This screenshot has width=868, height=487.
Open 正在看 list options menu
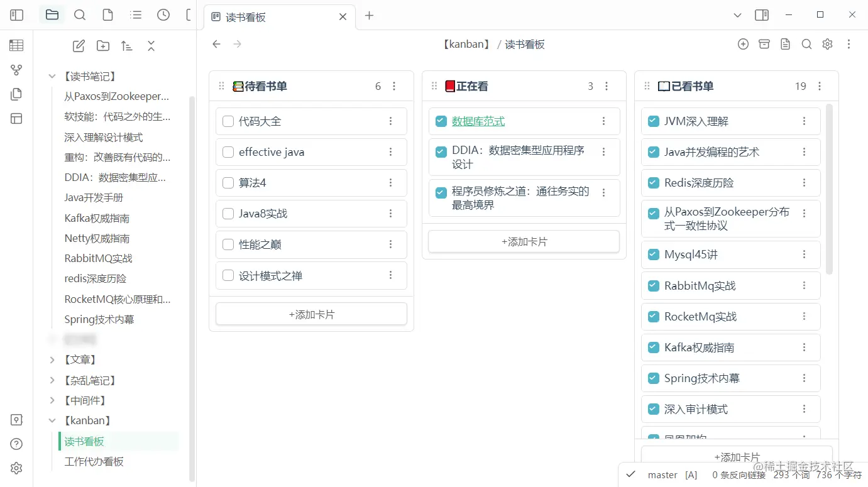[607, 86]
